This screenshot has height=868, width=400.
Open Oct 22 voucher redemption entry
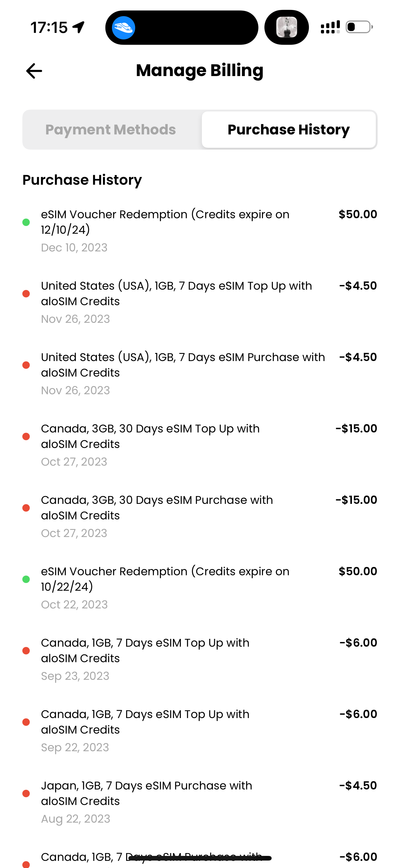pos(165,579)
